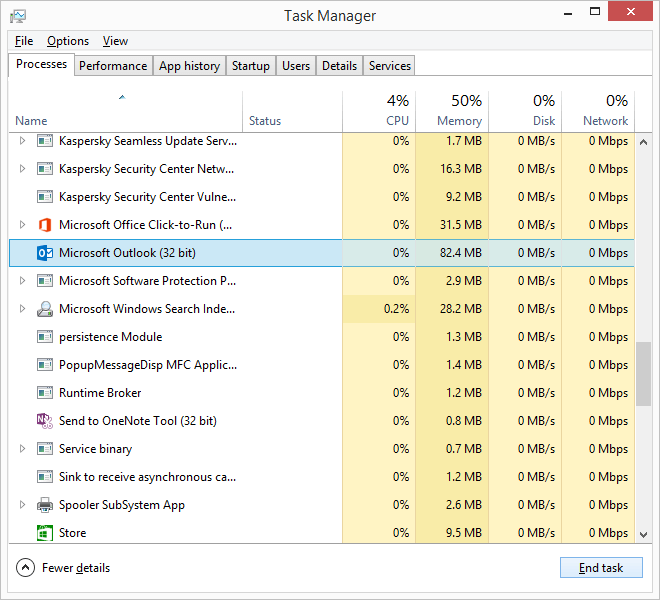The height and width of the screenshot is (600, 660).
Task: Sort by the Memory column header
Action: 452,112
